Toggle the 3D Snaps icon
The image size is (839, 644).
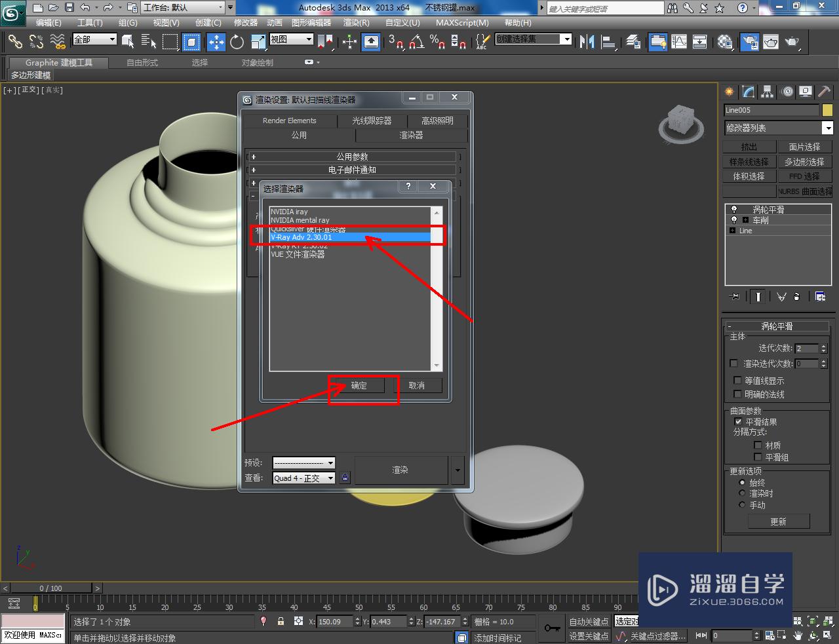tap(396, 42)
